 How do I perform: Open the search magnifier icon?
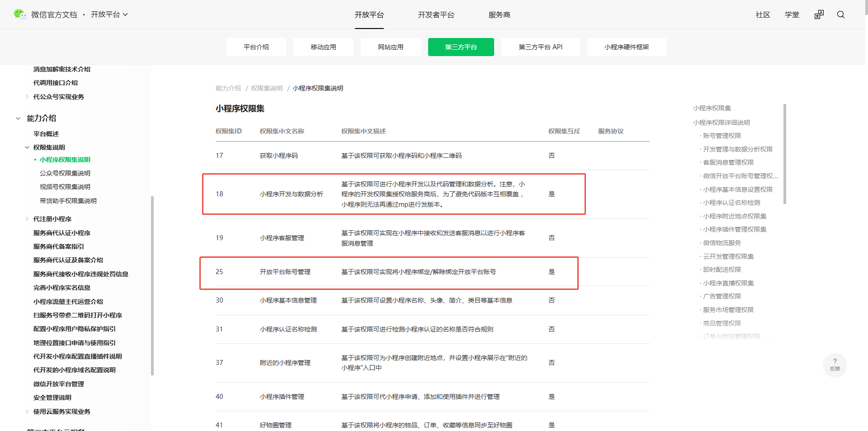[841, 14]
